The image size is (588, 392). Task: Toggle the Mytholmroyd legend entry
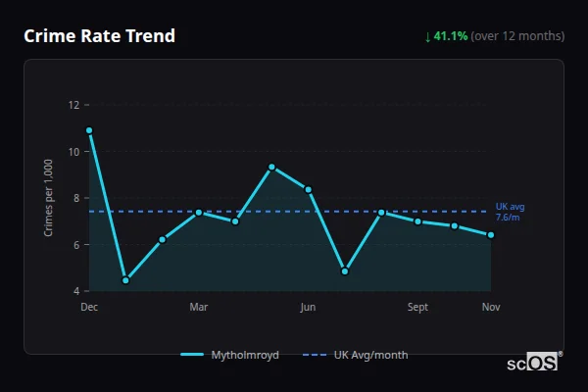[x=229, y=355]
